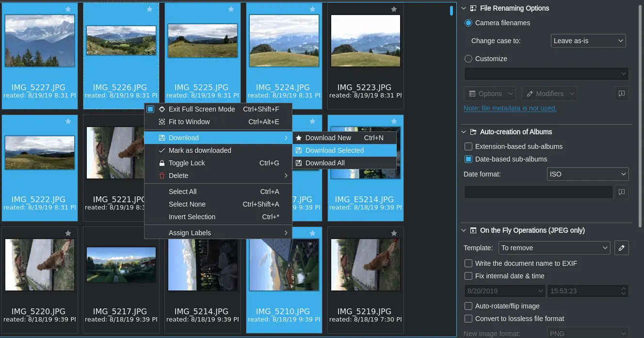This screenshot has height=338, width=644.
Task: Enable Auto-rotate/flip image
Action: [468, 306]
